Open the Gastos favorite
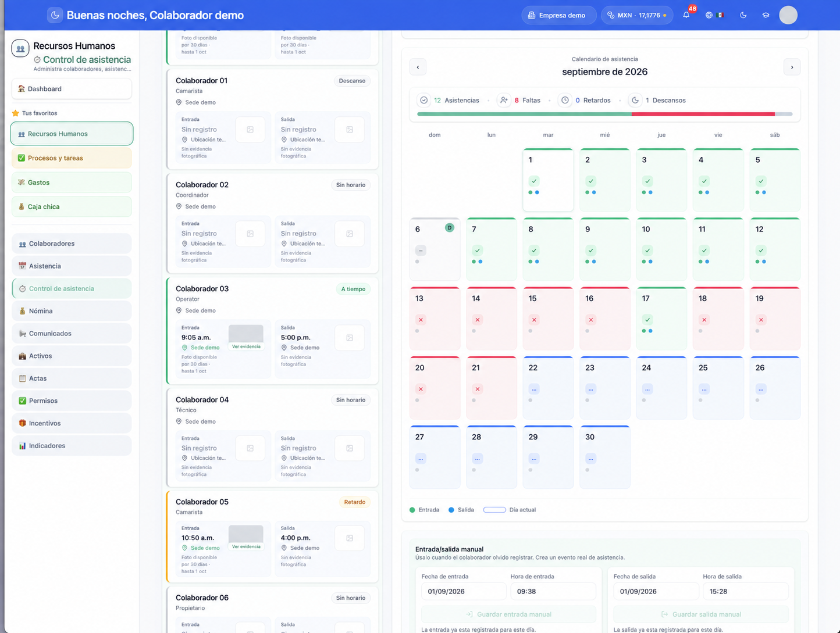Screen dimensions: 840x633 [72, 183]
